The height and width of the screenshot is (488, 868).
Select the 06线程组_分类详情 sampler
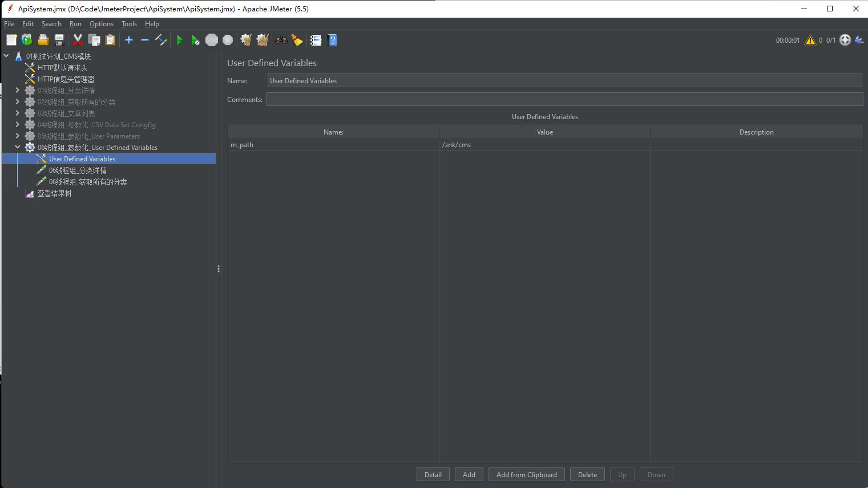[x=77, y=170]
